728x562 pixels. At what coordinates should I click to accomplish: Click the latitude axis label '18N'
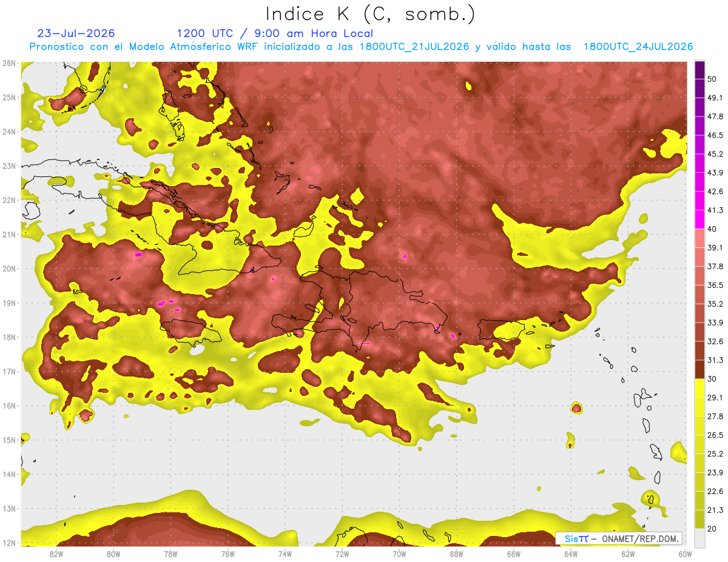coord(9,337)
